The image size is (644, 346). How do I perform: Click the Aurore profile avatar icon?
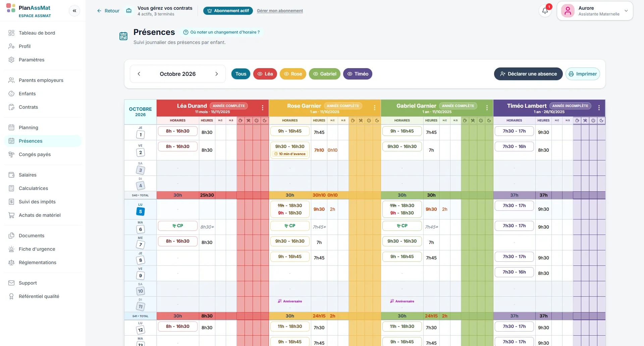[x=568, y=11]
